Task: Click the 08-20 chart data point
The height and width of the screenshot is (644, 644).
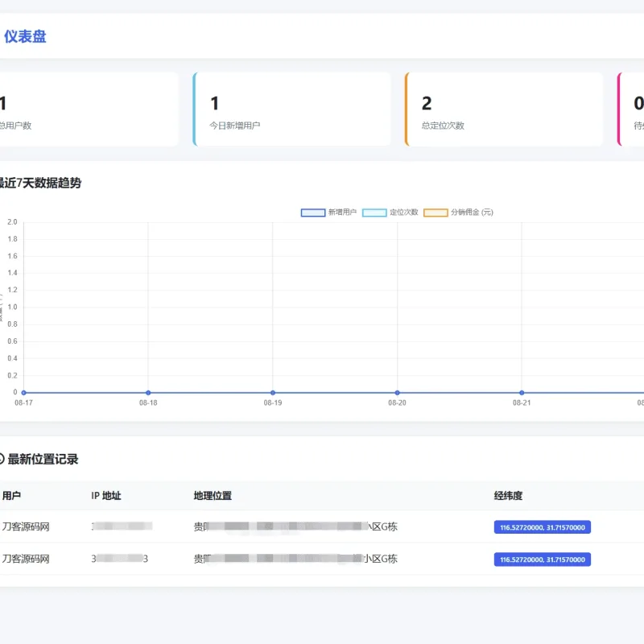Action: [x=397, y=393]
